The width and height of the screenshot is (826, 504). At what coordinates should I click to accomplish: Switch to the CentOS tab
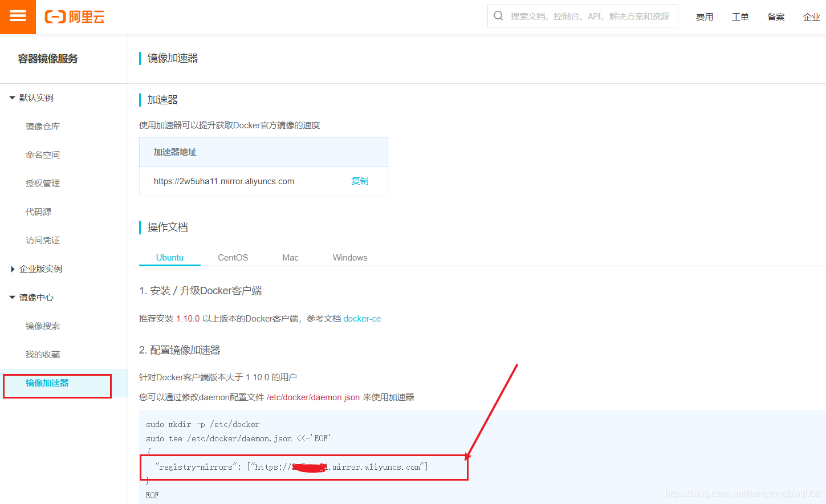(233, 258)
